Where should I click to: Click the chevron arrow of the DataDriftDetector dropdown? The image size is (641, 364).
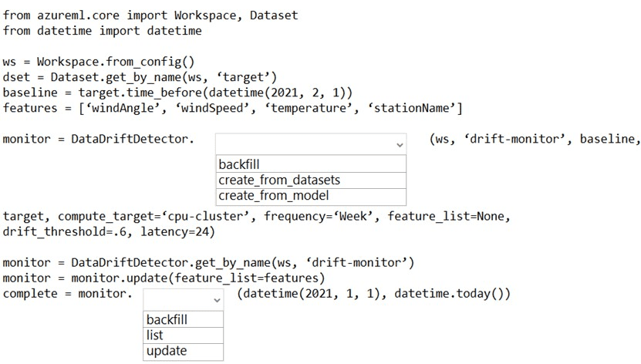click(399, 144)
